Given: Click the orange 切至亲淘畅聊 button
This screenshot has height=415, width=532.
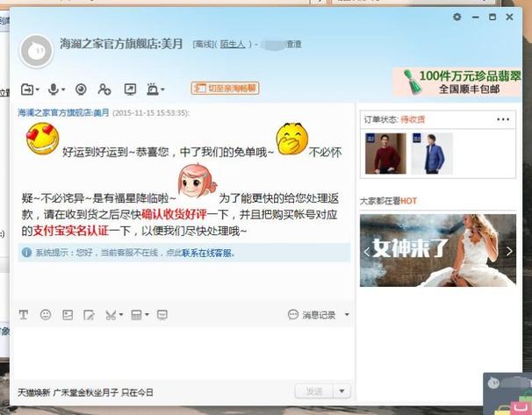Looking at the screenshot, I should 225,88.
